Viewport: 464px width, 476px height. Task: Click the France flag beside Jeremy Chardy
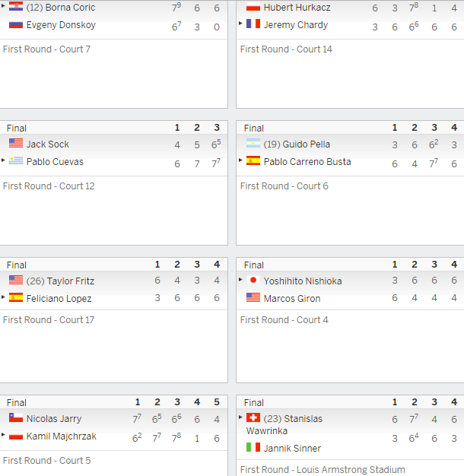253,24
